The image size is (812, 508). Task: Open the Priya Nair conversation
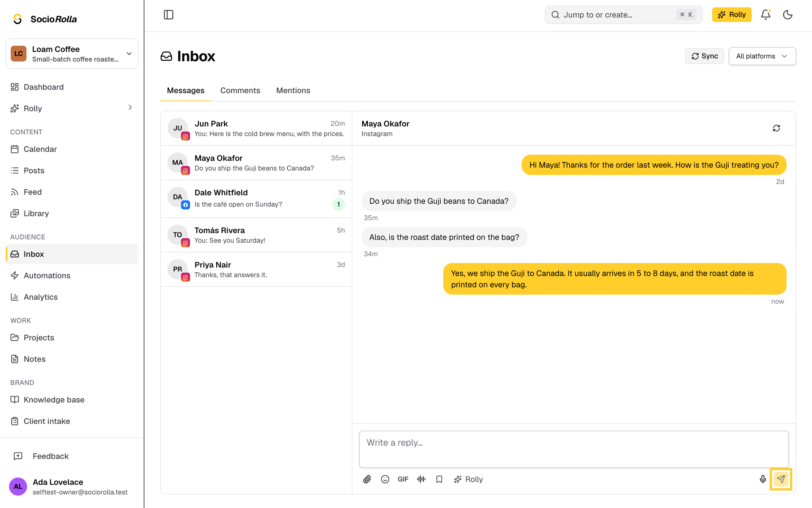pos(256,270)
